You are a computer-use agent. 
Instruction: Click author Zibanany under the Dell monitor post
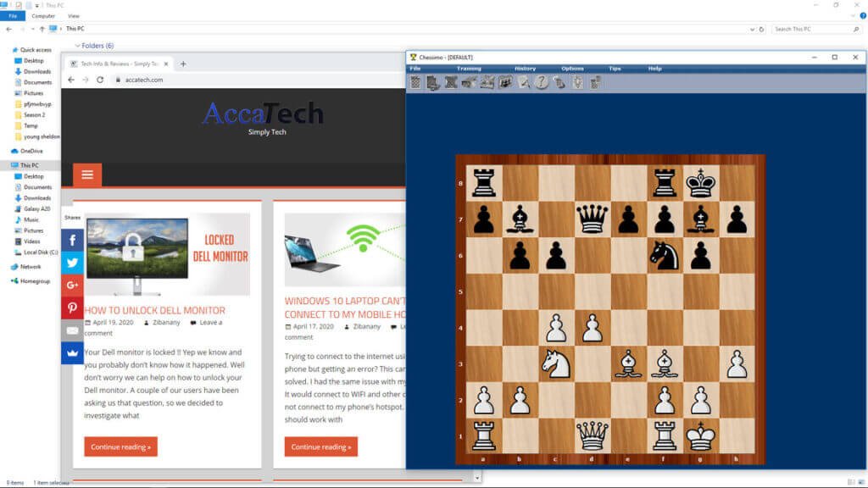click(166, 323)
